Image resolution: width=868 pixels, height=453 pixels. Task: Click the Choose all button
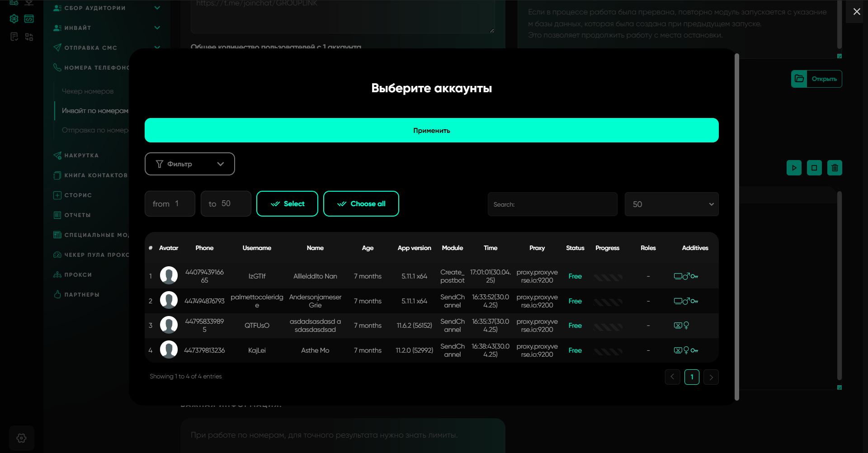[x=361, y=204]
